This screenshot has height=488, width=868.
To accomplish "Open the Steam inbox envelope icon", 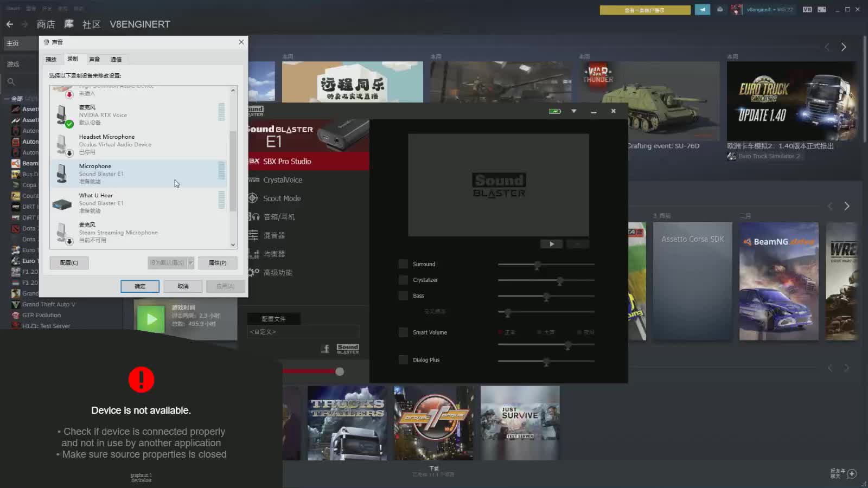I will click(x=720, y=10).
